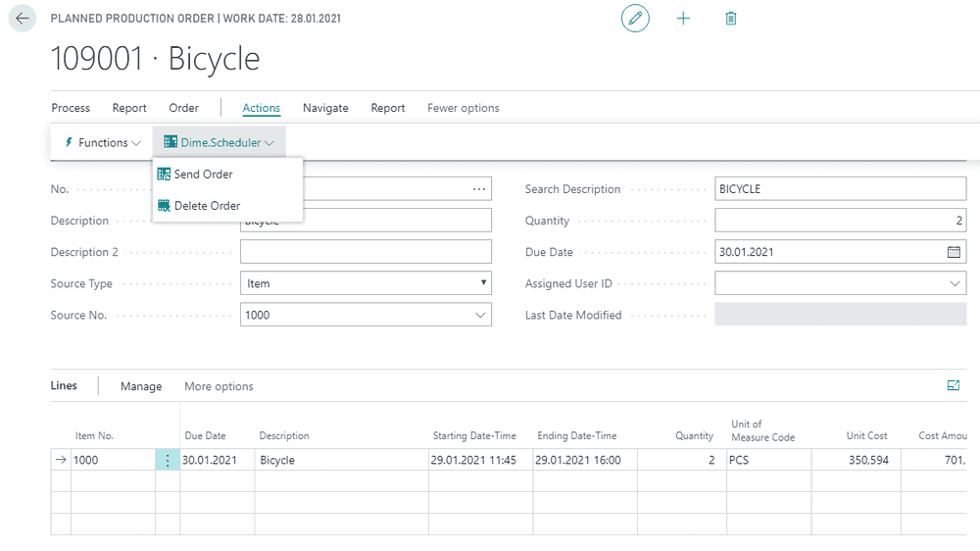Open the Due Date calendar picker icon
This screenshot has width=980, height=551.
[x=954, y=252]
